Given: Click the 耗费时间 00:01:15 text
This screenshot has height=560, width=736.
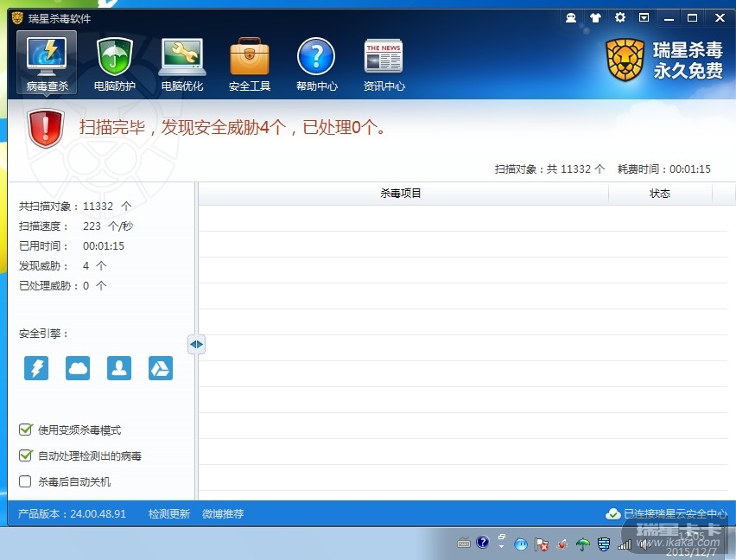Looking at the screenshot, I should (x=664, y=169).
